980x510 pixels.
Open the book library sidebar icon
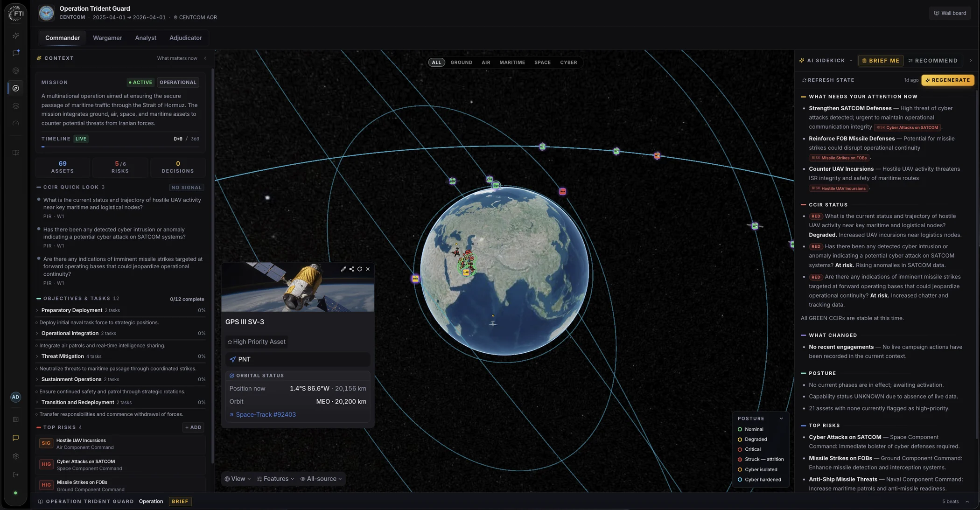(x=16, y=153)
